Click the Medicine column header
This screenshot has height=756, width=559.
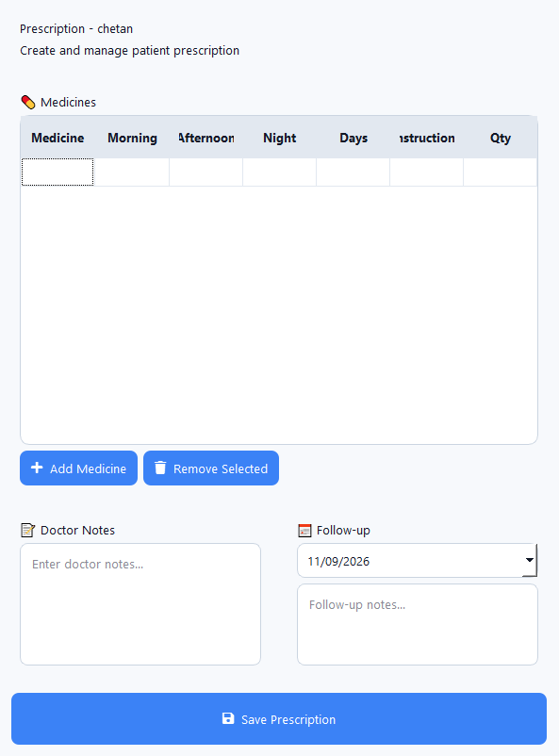58,138
